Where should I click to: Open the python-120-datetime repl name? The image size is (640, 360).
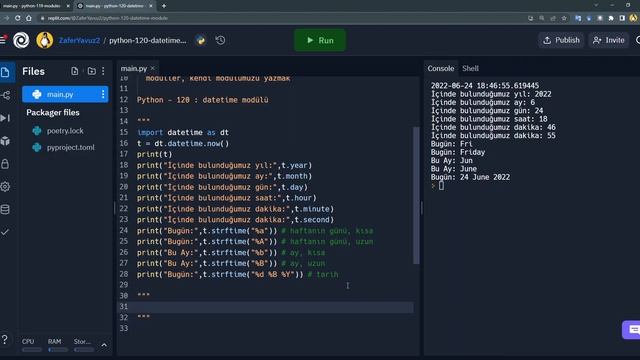(148, 40)
